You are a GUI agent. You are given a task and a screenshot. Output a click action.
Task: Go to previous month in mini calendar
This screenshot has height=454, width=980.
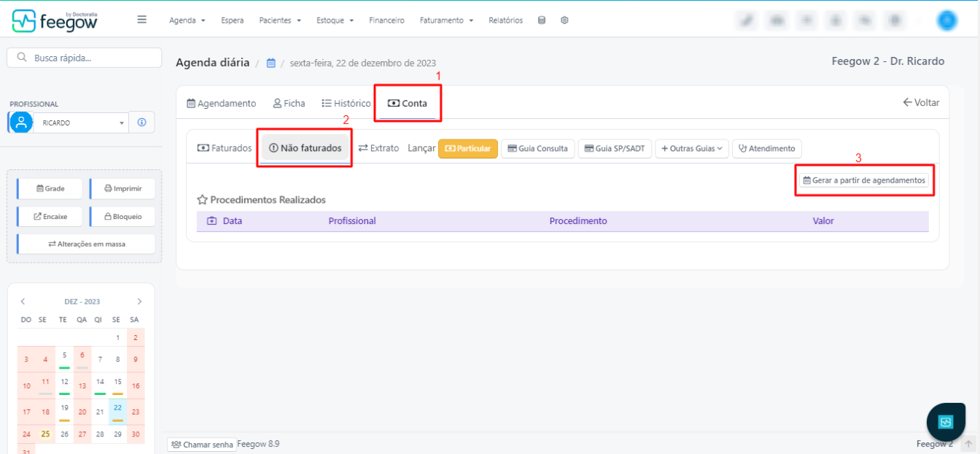[x=23, y=301]
